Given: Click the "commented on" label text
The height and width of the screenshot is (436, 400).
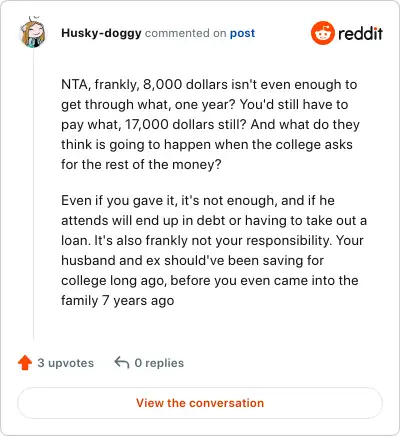Looking at the screenshot, I should pyautogui.click(x=186, y=33).
